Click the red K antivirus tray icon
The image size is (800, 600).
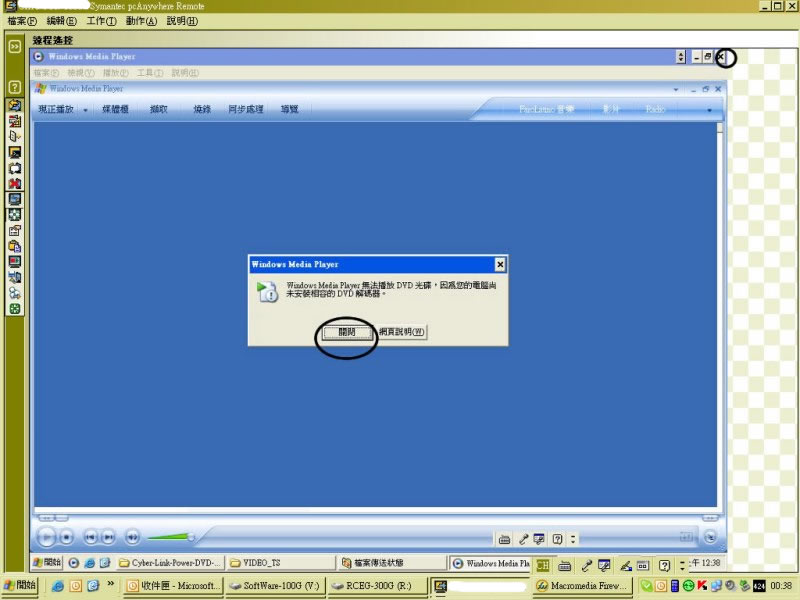click(702, 586)
